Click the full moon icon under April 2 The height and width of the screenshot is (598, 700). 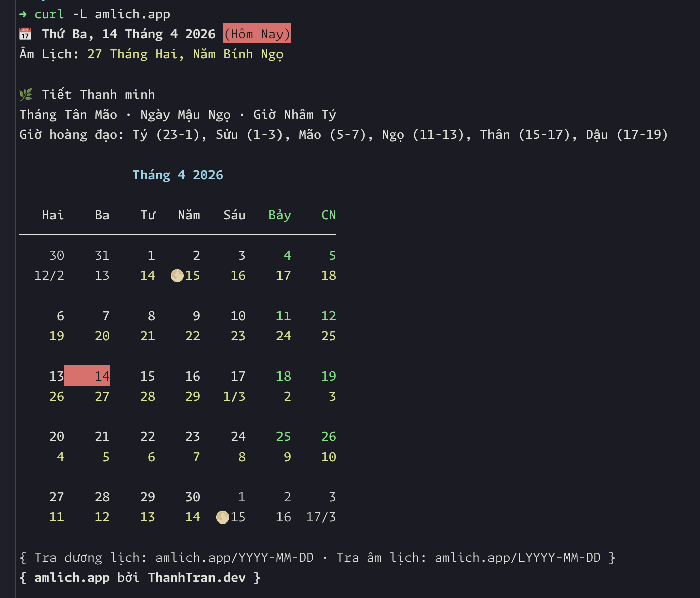[177, 276]
